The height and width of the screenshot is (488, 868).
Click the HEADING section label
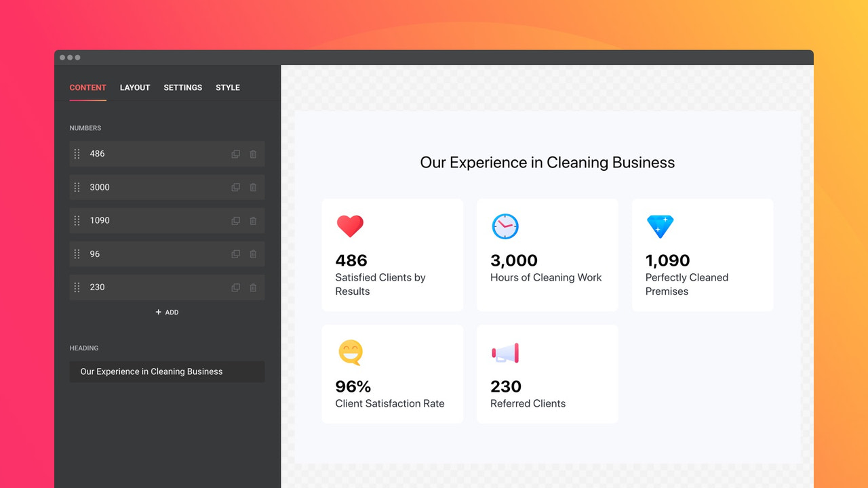coord(84,348)
